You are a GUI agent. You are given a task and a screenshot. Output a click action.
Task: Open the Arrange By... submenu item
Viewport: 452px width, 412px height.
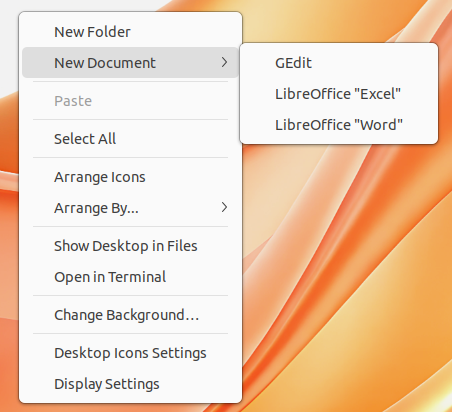130,208
